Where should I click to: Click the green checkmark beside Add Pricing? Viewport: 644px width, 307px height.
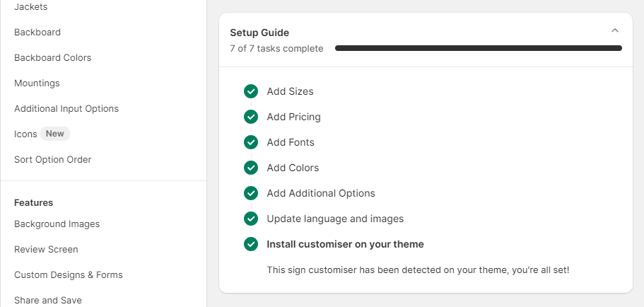[250, 117]
